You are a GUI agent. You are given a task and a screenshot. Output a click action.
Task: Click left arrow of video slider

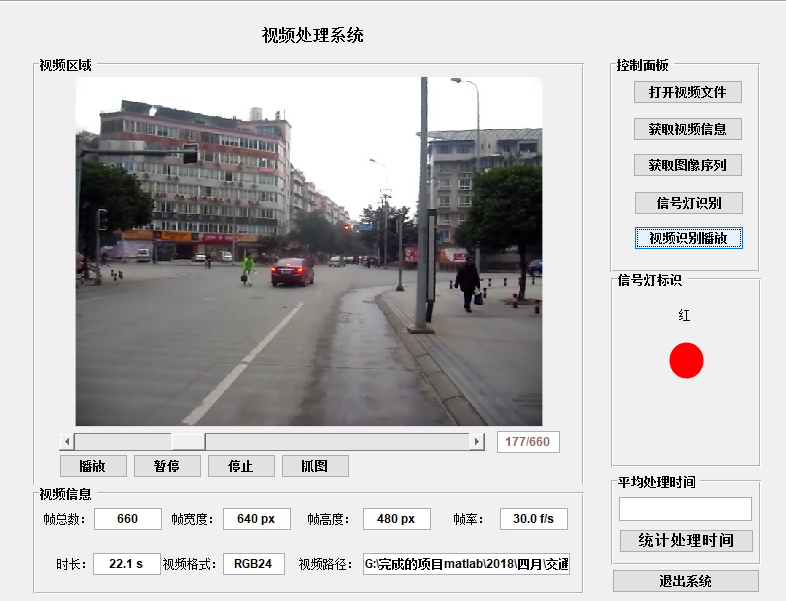pos(67,442)
